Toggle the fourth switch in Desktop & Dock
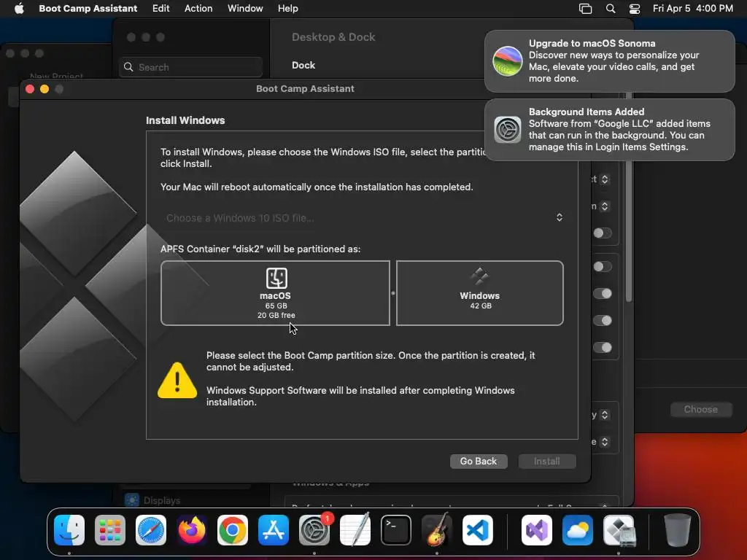This screenshot has width=747, height=560. tap(602, 321)
